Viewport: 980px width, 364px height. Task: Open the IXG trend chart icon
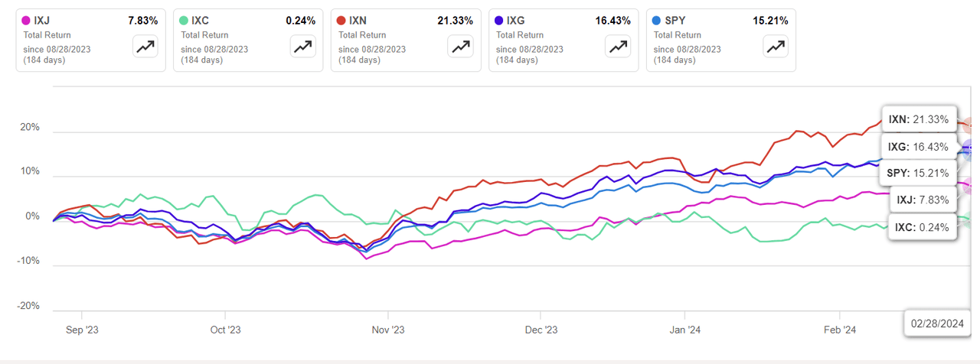coord(618,47)
